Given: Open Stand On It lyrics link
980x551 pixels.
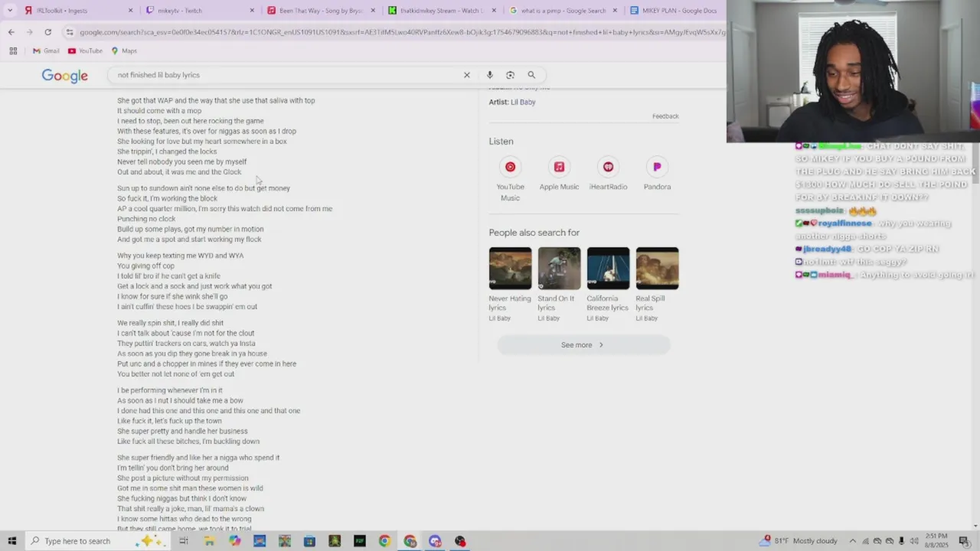Looking at the screenshot, I should point(556,303).
